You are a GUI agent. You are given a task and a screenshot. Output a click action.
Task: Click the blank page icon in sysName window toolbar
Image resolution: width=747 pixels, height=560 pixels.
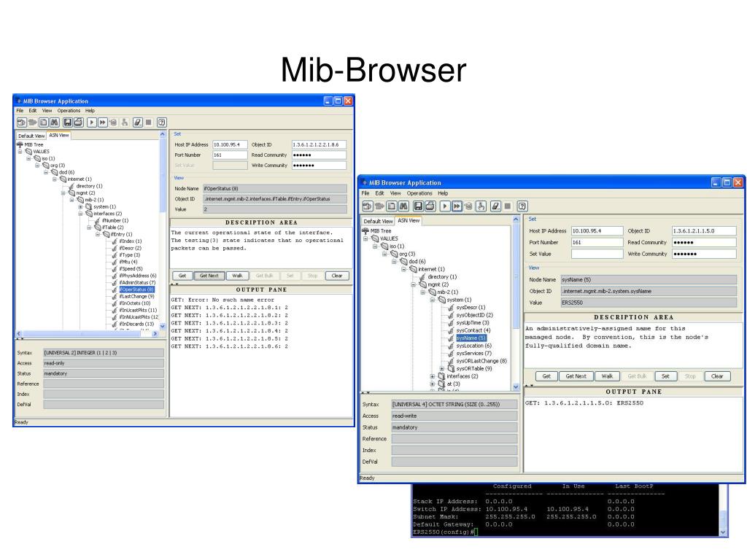pos(392,206)
